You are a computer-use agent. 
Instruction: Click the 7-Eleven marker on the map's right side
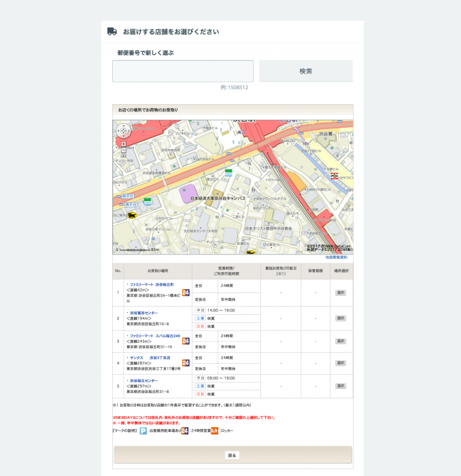[334, 175]
